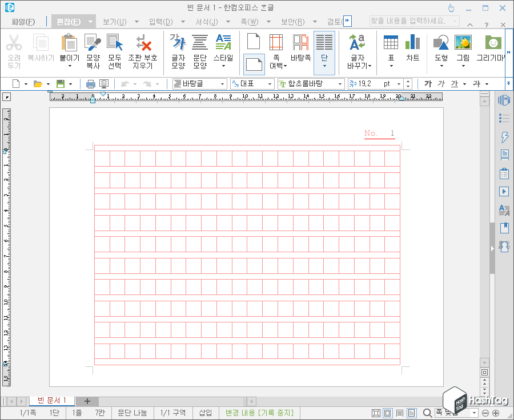Click Change Text (글자 바꾸기) icon

[358, 43]
